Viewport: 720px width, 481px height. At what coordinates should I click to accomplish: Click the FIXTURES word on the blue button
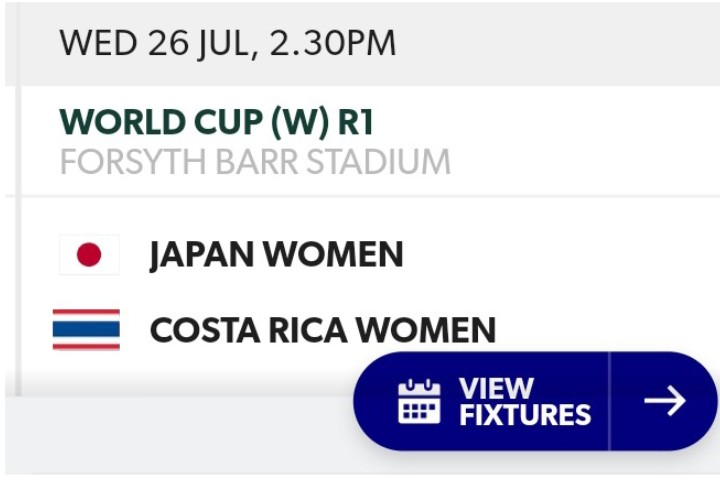click(x=525, y=415)
